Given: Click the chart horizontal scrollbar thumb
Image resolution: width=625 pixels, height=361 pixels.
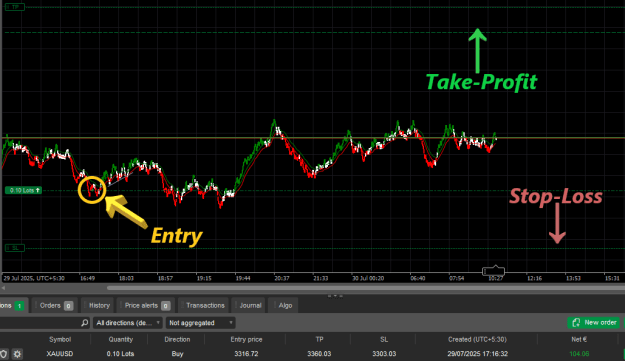Looking at the screenshot, I should point(366,288).
